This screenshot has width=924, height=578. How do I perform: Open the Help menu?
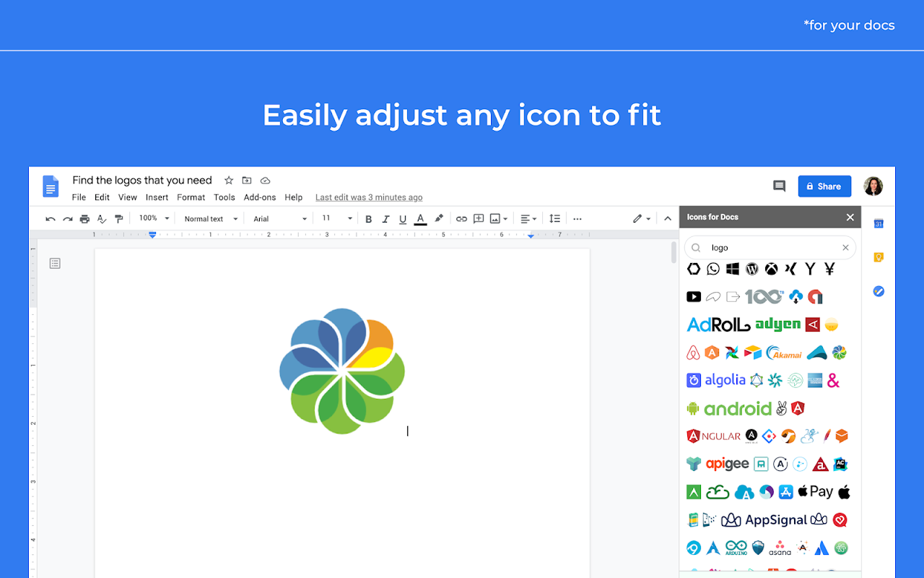tap(294, 197)
